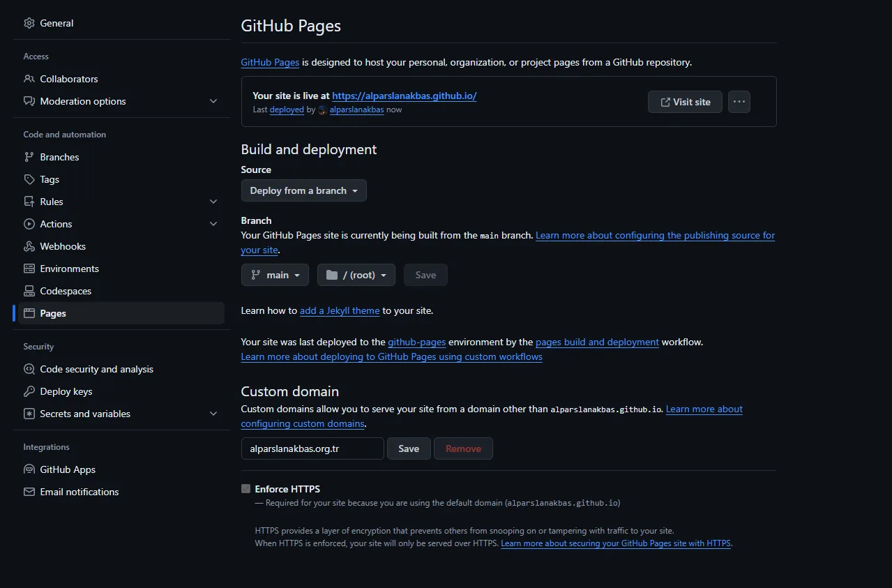Image resolution: width=892 pixels, height=588 pixels.
Task: Click Save beside the custom domain field
Action: (409, 448)
